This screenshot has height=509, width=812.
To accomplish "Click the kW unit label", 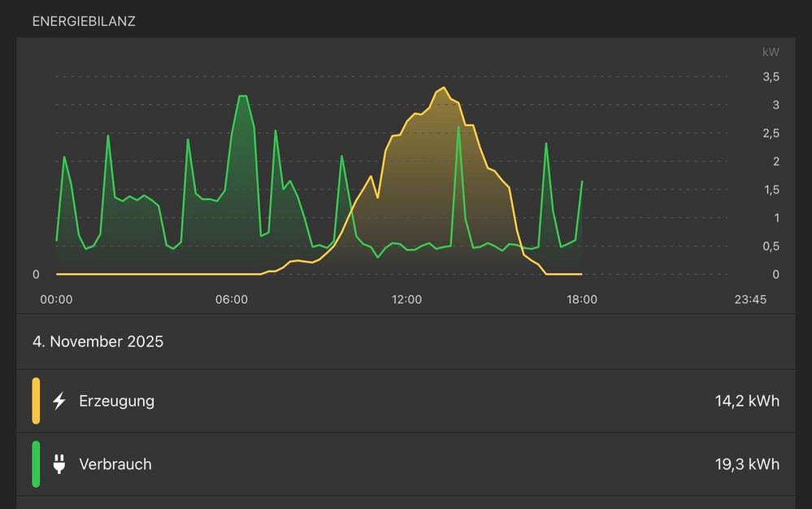I will [770, 52].
